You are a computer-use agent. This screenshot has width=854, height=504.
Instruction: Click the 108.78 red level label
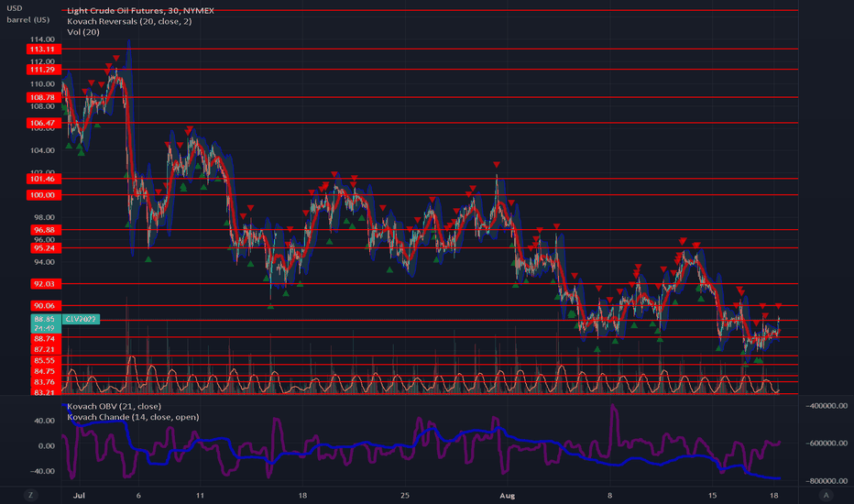coord(44,97)
